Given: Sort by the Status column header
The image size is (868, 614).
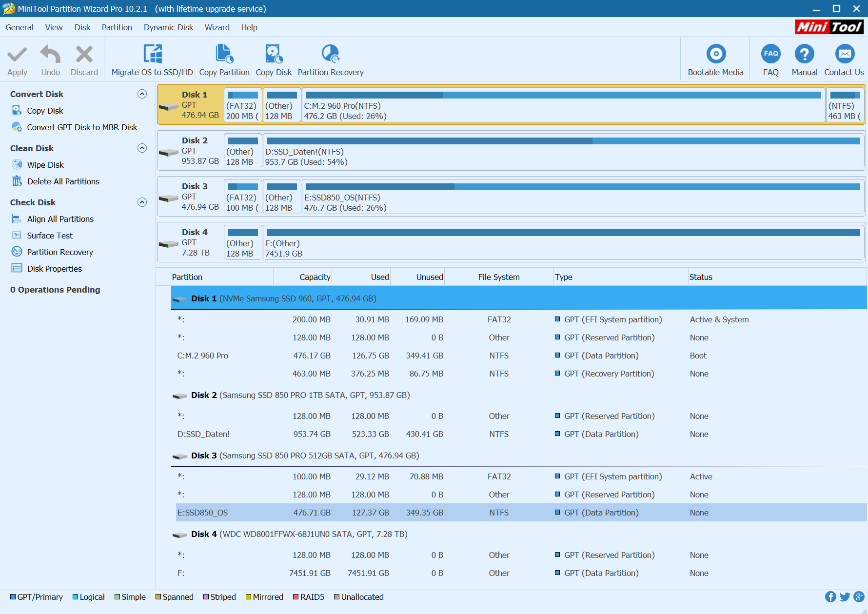Looking at the screenshot, I should pyautogui.click(x=777, y=277).
